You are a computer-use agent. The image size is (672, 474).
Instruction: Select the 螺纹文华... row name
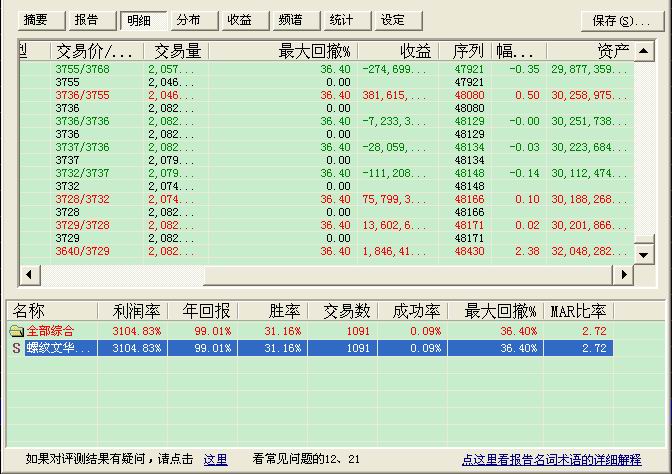pos(59,348)
